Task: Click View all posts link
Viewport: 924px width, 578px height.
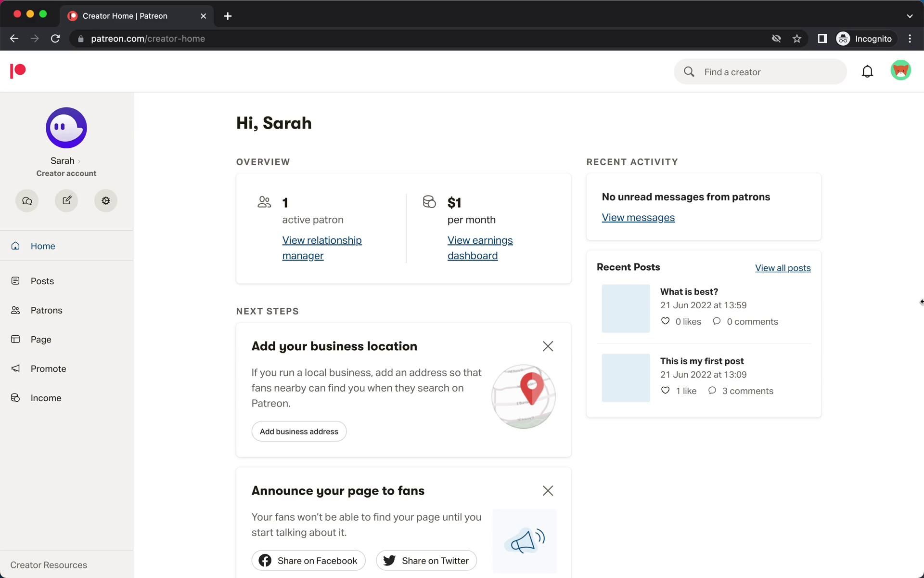Action: click(x=783, y=268)
